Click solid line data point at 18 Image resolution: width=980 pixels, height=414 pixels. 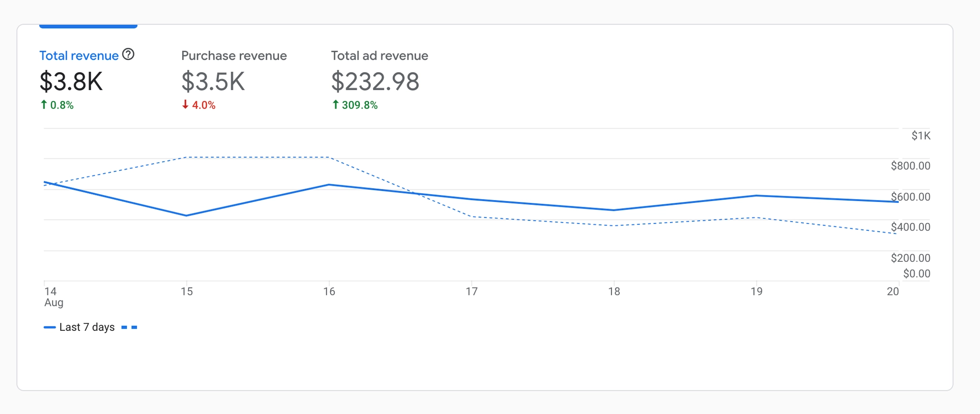click(614, 210)
